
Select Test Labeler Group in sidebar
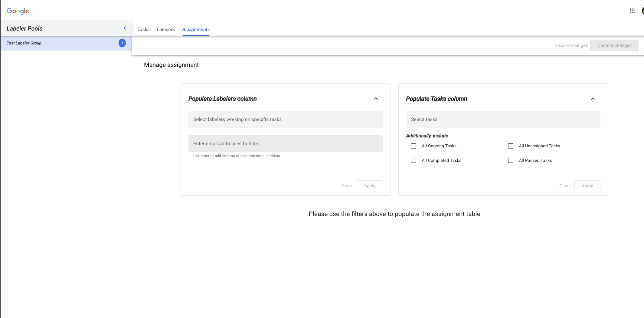60,43
